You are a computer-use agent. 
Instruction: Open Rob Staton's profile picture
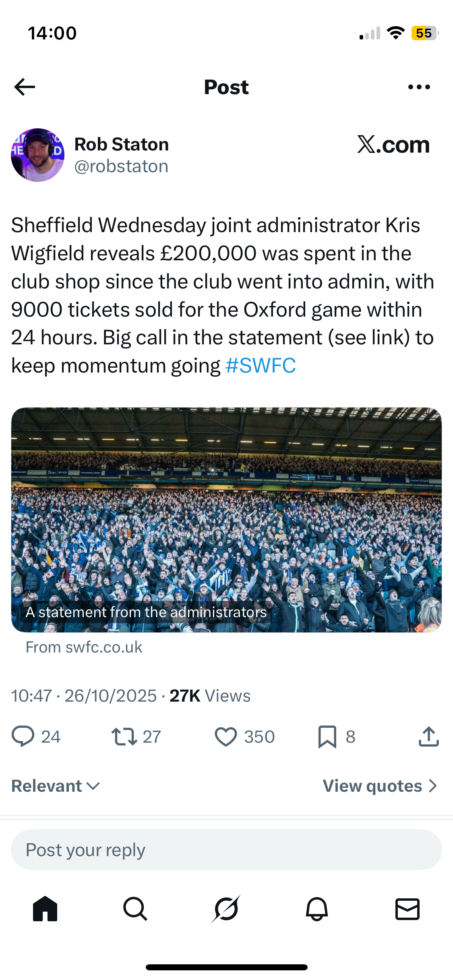(37, 155)
